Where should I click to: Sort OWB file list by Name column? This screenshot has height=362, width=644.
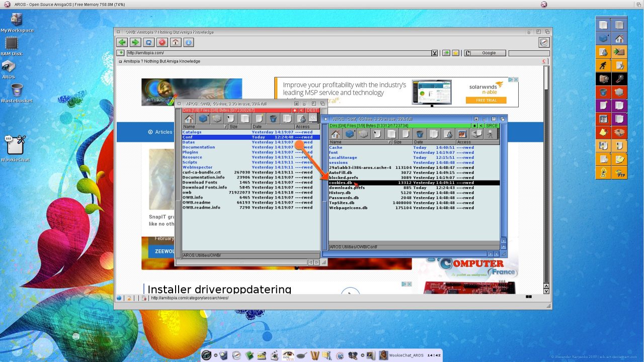205,127
